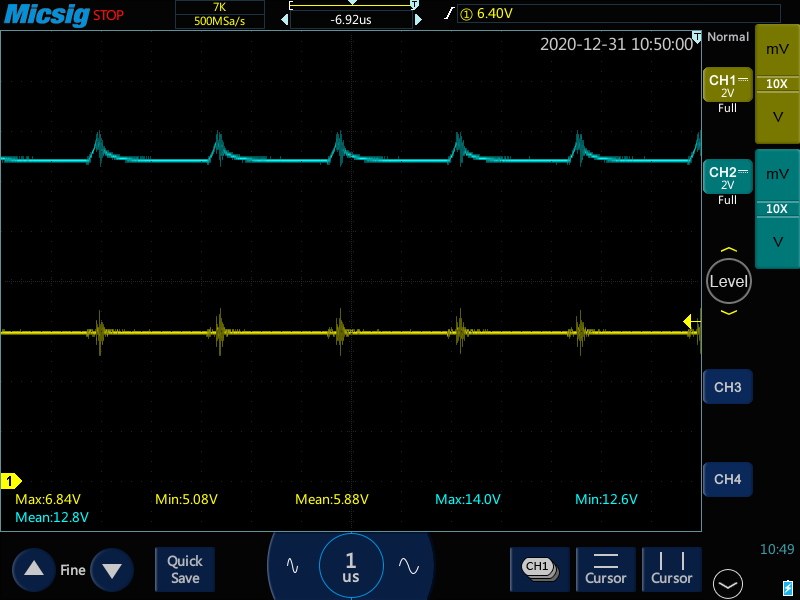Tap 10X probe setting for CH1
This screenshot has height=600, width=800.
click(x=777, y=84)
